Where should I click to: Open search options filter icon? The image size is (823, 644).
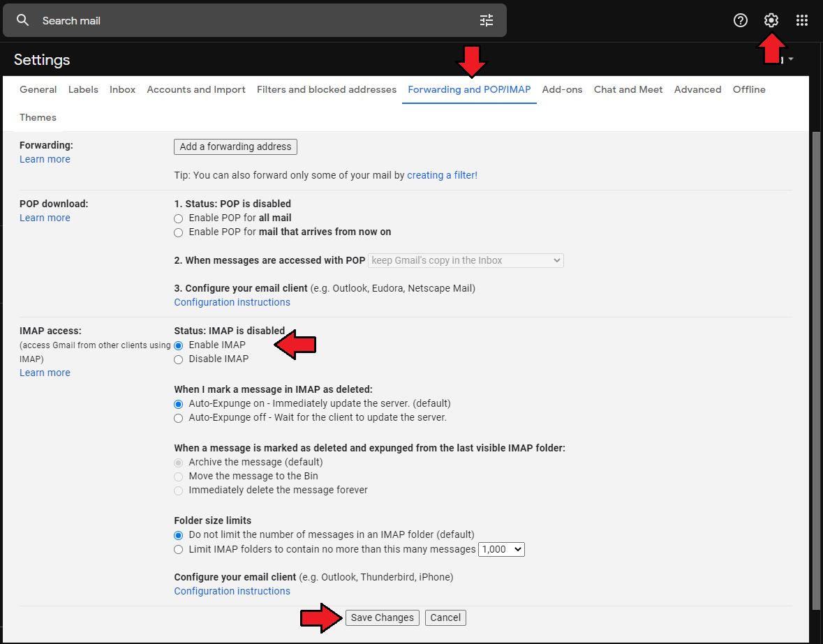point(487,20)
